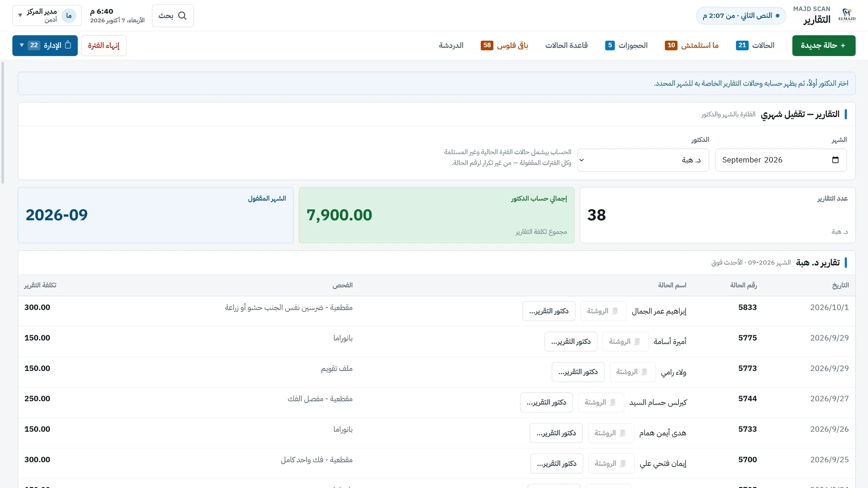The height and width of the screenshot is (488, 868).
Task: Open الروشتة document for case 5773
Action: click(x=632, y=372)
